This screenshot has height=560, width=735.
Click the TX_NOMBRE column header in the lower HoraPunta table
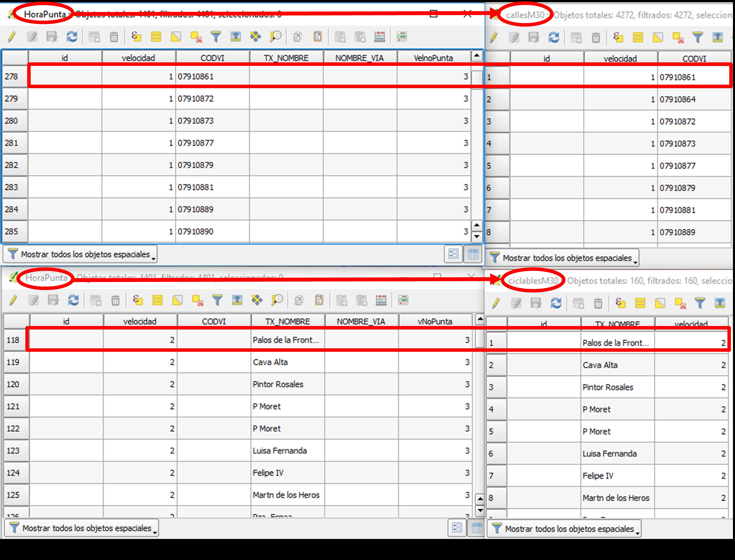(x=287, y=322)
